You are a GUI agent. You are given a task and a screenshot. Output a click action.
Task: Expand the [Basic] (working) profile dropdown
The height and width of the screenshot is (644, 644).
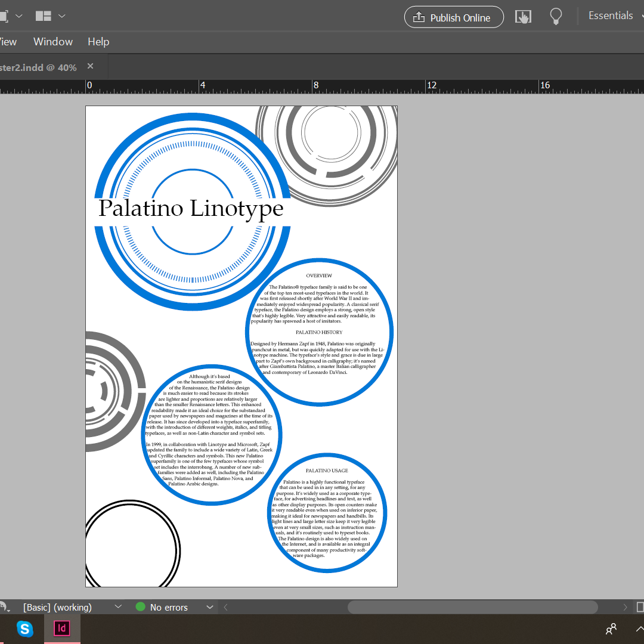118,606
